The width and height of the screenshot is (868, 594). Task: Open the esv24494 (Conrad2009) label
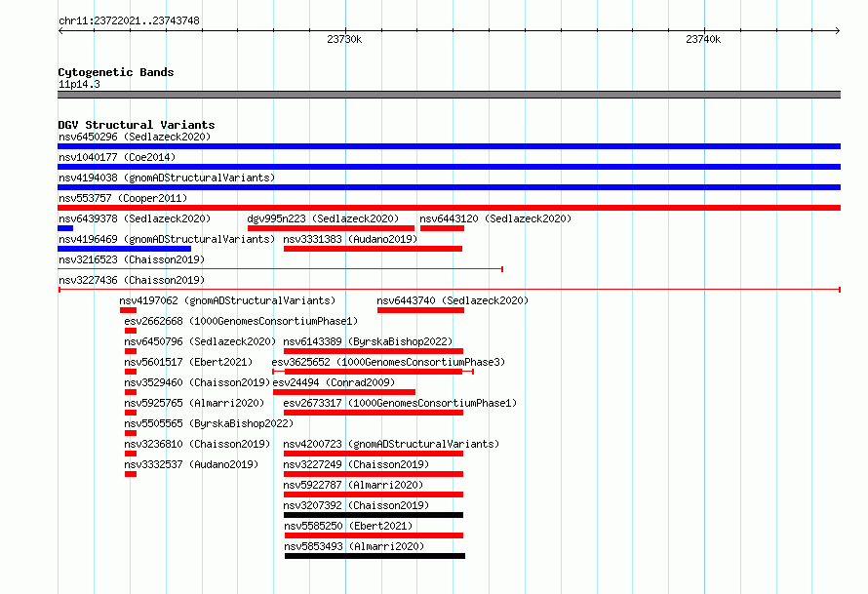coord(334,382)
